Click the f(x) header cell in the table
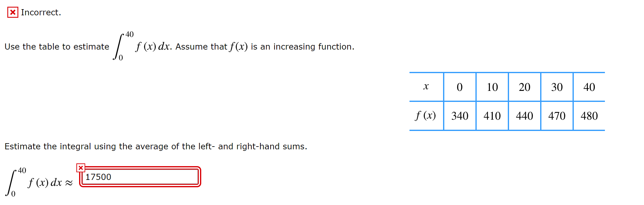The image size is (644, 205). pyautogui.click(x=425, y=116)
